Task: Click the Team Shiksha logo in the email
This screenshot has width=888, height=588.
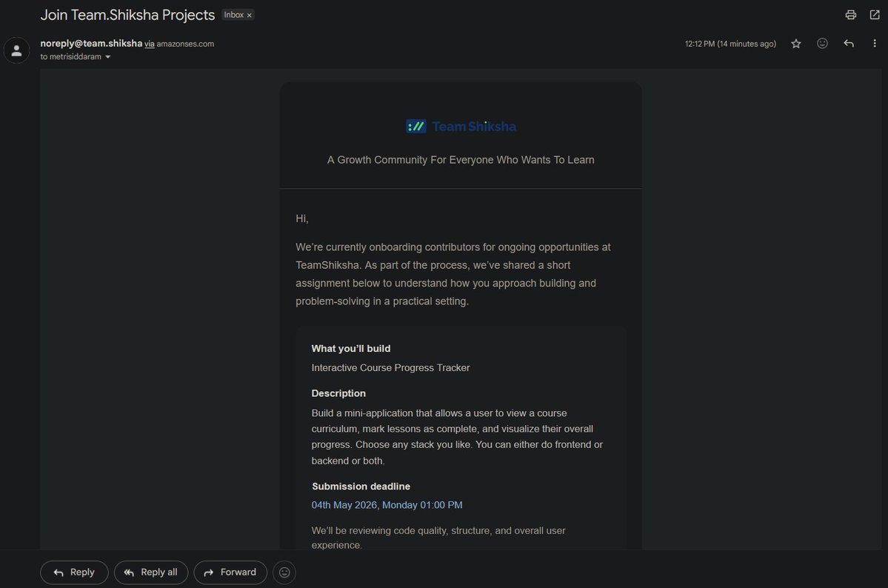Action: point(461,127)
